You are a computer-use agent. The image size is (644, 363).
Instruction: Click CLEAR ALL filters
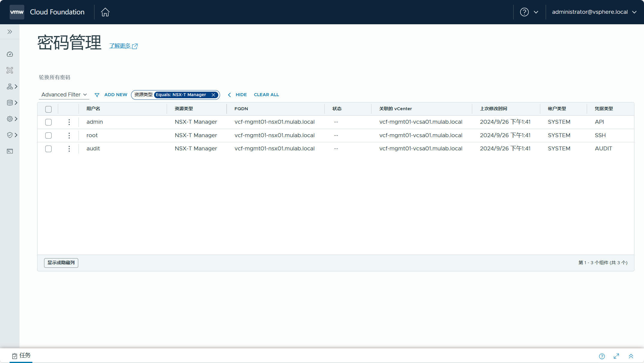coord(266,95)
